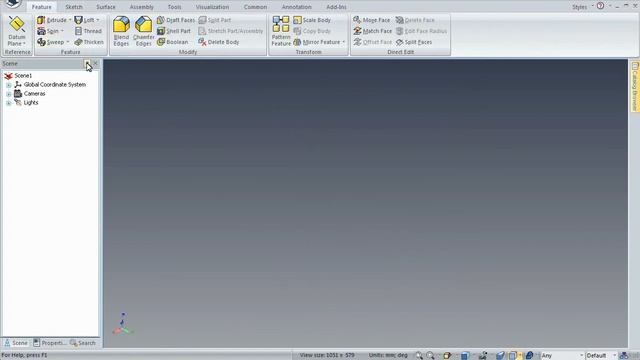
Task: Click the Offset Face command
Action: [x=373, y=42]
